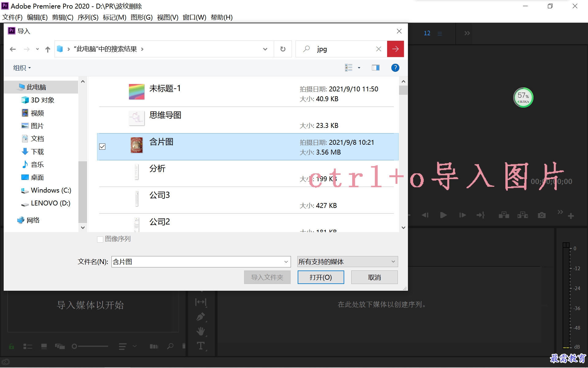Click the jpg search field
The height and width of the screenshot is (368, 588).
tap(344, 49)
